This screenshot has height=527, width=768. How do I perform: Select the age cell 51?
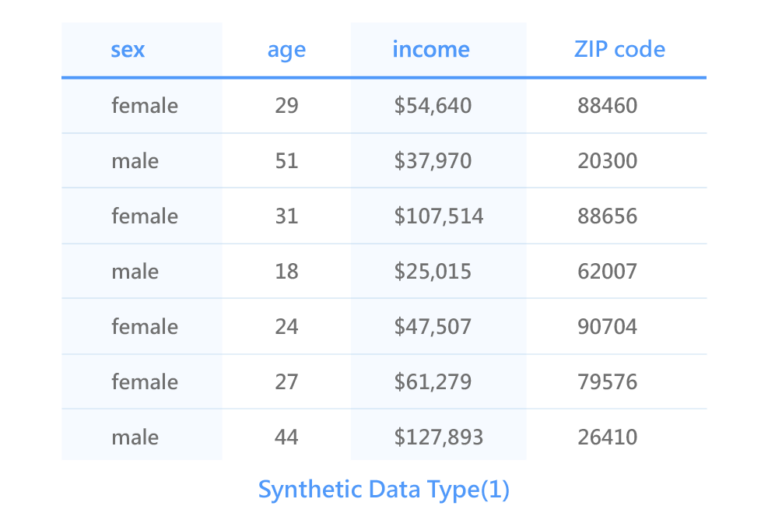click(287, 161)
